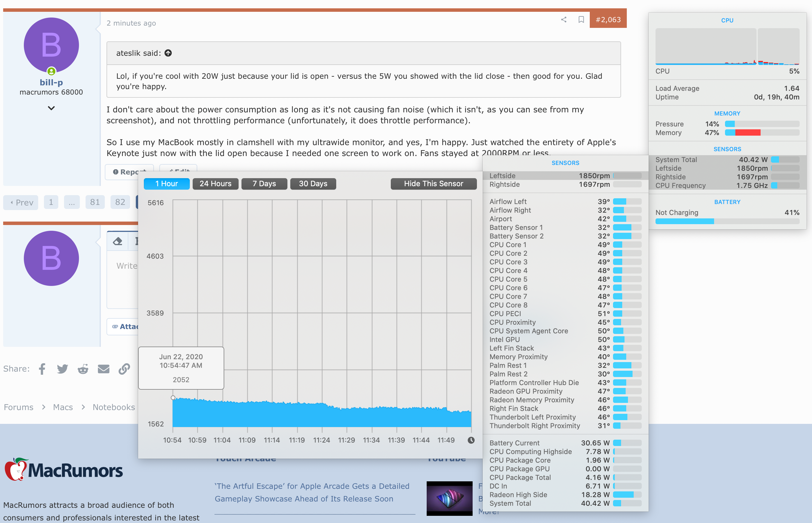Select the 7 Days graph range

(264, 184)
